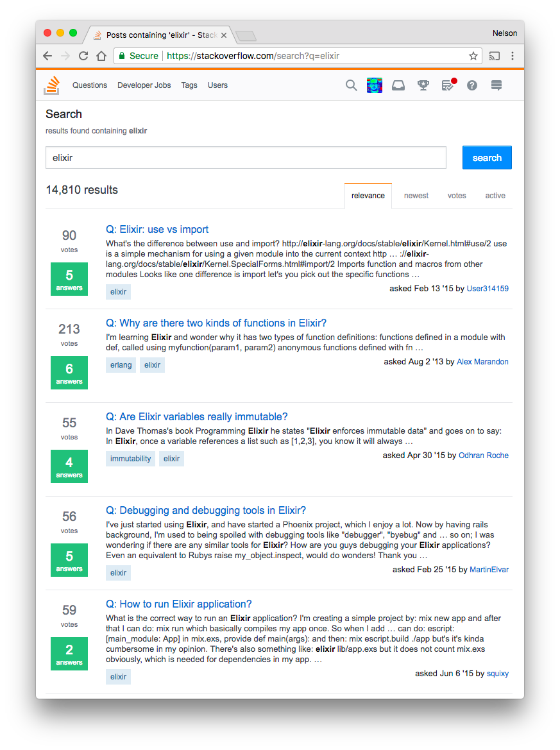560x750 pixels.
Task: Go to browser home icon
Action: (x=101, y=56)
